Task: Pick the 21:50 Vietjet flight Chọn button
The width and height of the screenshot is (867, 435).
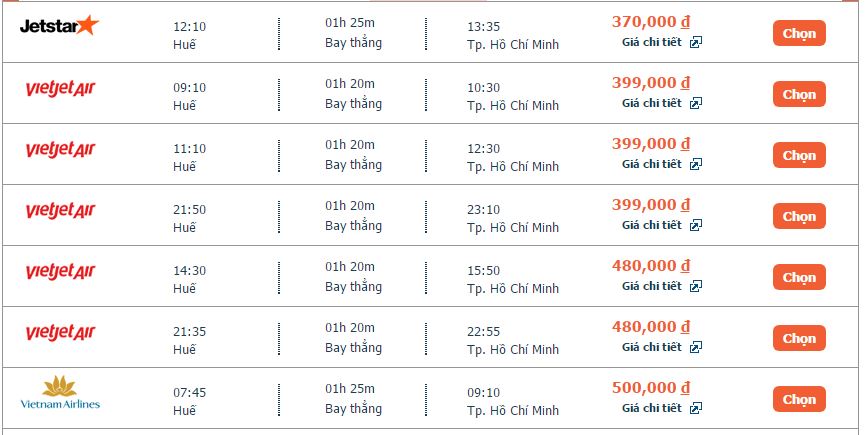Action: pos(799,216)
